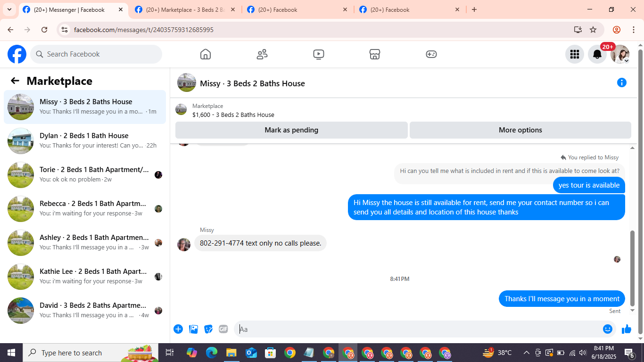The height and width of the screenshot is (362, 644).
Task: Click Missy's phone number message
Action: [260, 243]
